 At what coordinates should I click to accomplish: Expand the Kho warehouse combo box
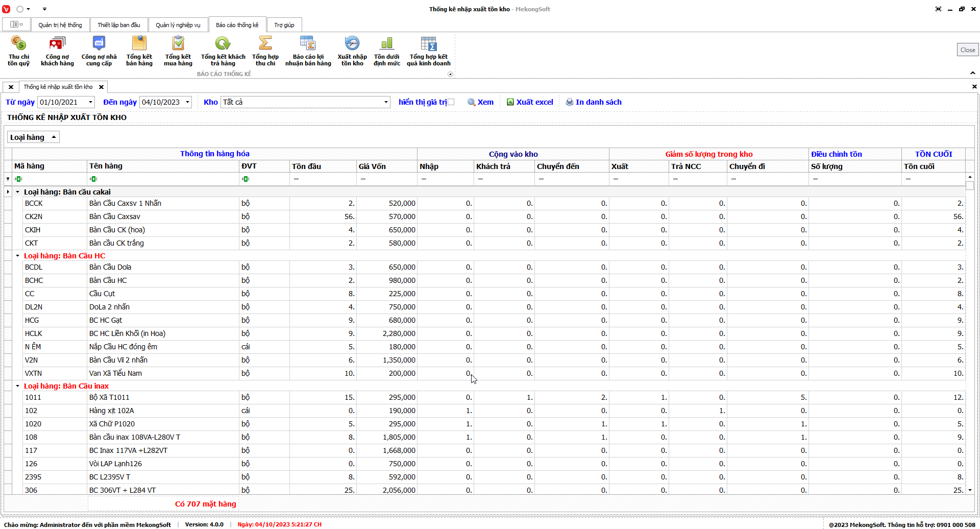click(x=385, y=102)
